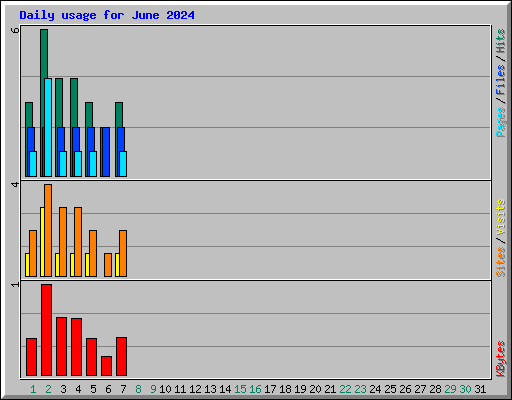
Task: Click the green 'Hits' legend label
Action: [x=501, y=41]
